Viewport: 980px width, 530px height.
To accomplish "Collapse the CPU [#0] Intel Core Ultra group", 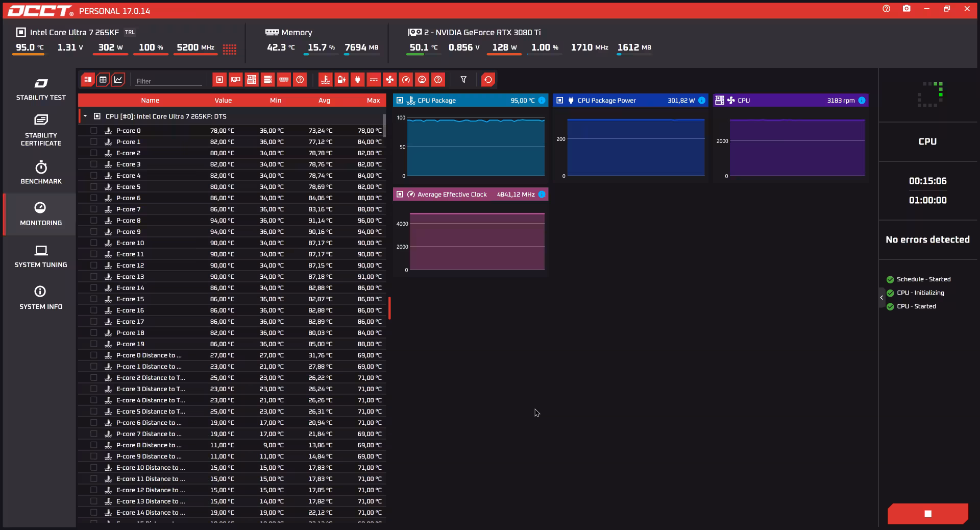I will [85, 116].
